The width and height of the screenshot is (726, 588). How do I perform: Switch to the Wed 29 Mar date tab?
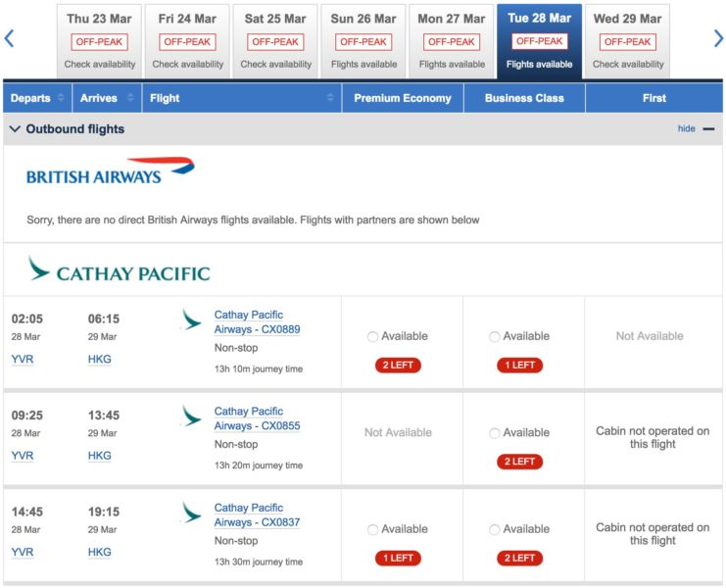tap(627, 42)
